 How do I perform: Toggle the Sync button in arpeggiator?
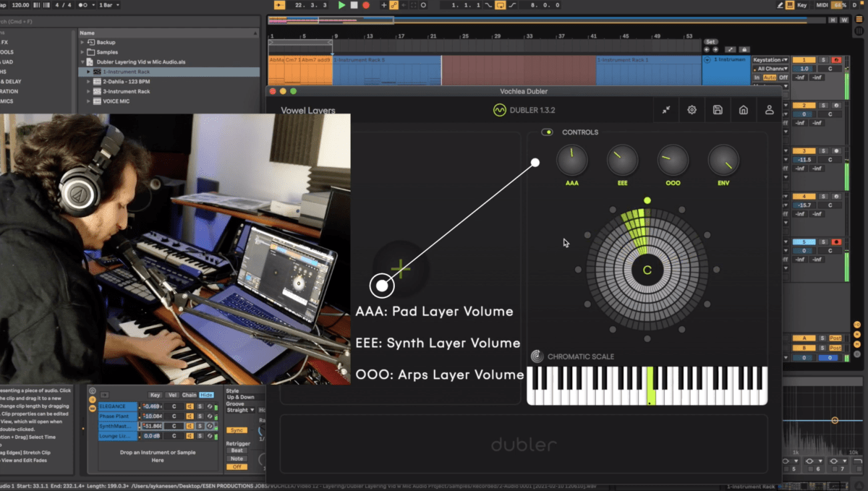pyautogui.click(x=237, y=430)
